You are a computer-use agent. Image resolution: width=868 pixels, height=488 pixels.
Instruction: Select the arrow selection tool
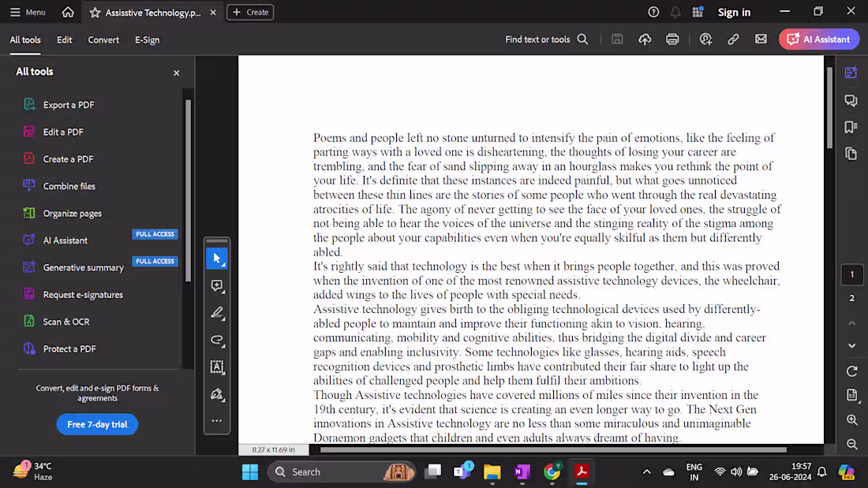tap(217, 258)
